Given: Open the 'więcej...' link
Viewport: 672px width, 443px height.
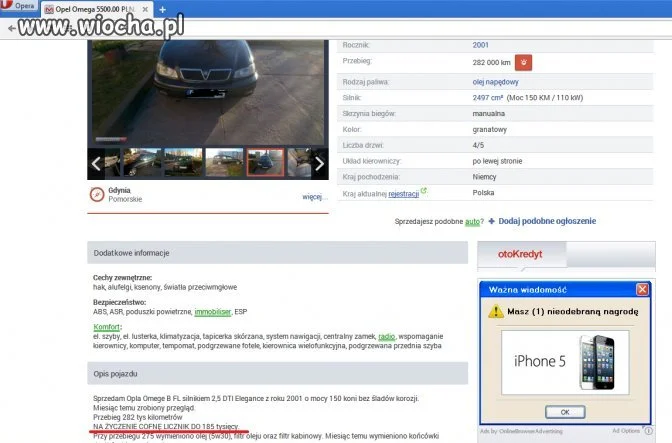Looking at the screenshot, I should [315, 197].
